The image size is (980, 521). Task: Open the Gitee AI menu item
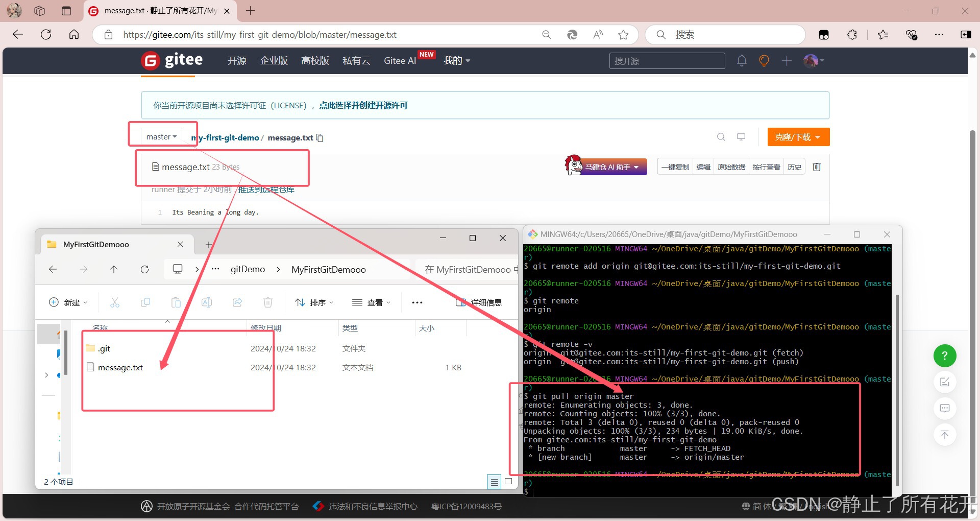[400, 61]
